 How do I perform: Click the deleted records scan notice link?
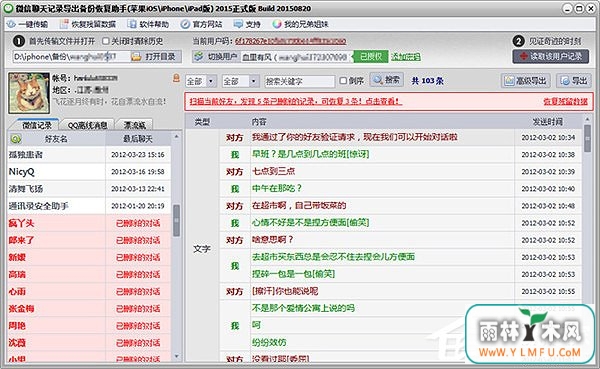[x=296, y=101]
